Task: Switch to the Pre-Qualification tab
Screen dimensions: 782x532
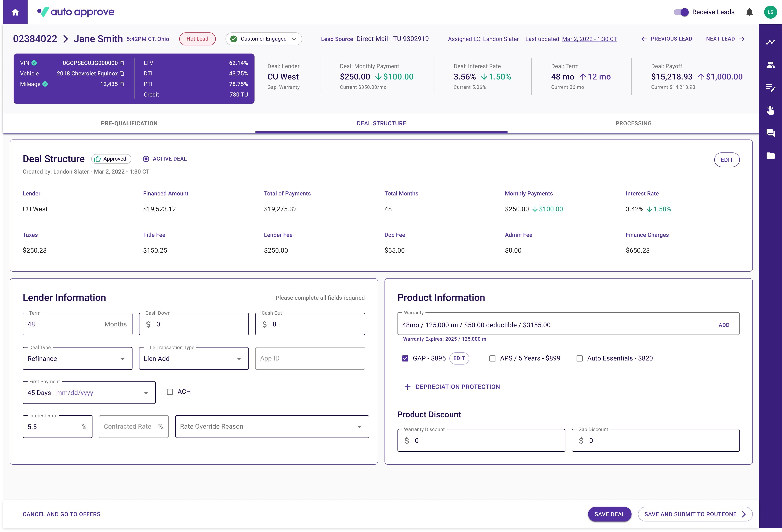Action: (x=129, y=123)
